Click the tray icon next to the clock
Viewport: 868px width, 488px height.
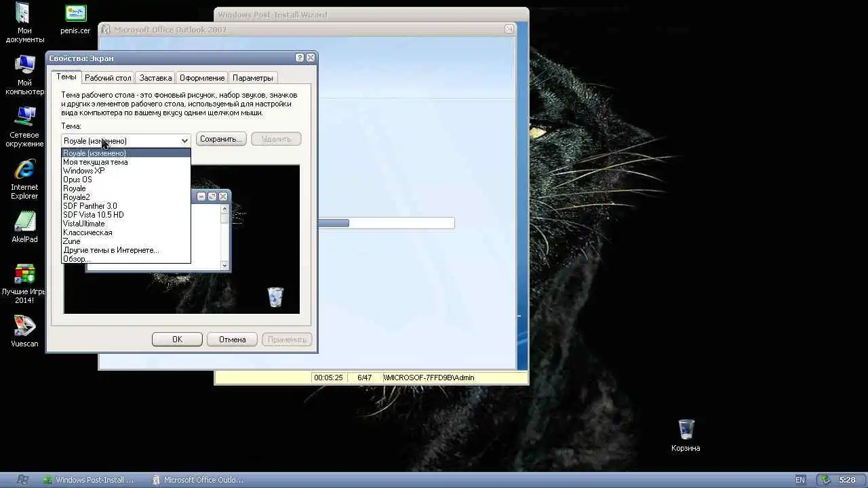(825, 480)
